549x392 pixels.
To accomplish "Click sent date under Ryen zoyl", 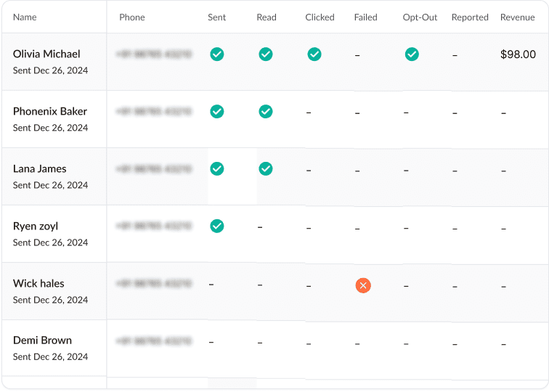I will (50, 242).
